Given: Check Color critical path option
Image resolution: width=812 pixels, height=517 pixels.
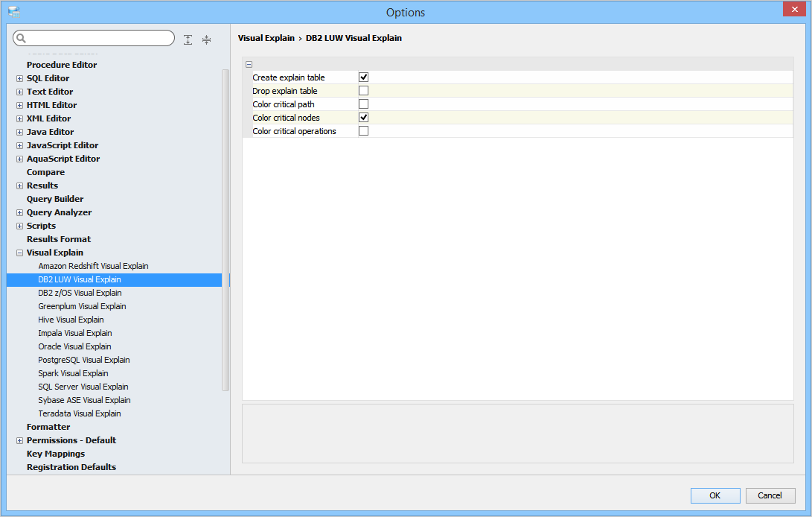Looking at the screenshot, I should point(363,104).
